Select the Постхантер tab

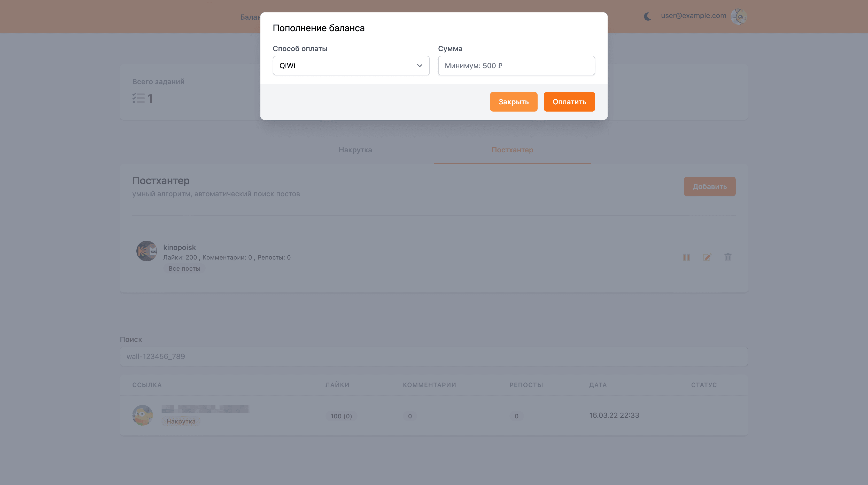[512, 150]
